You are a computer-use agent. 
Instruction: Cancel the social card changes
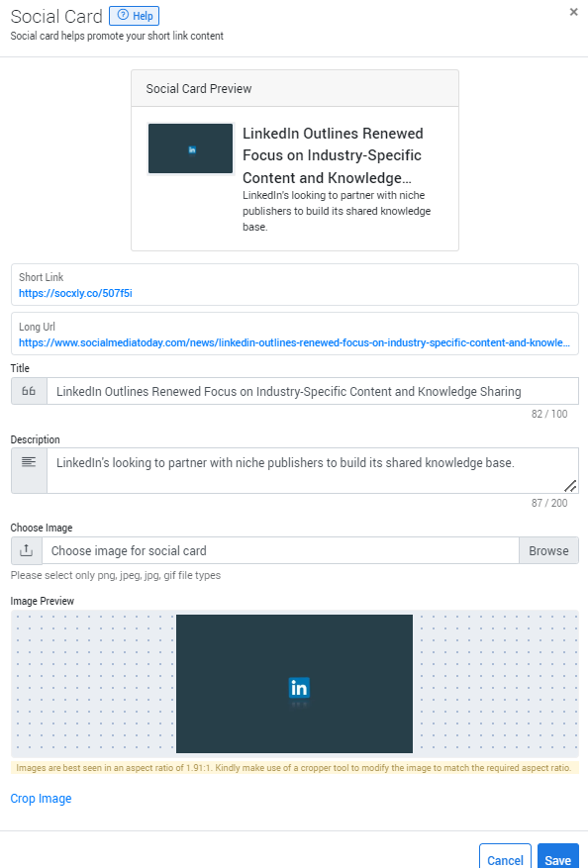(x=505, y=856)
